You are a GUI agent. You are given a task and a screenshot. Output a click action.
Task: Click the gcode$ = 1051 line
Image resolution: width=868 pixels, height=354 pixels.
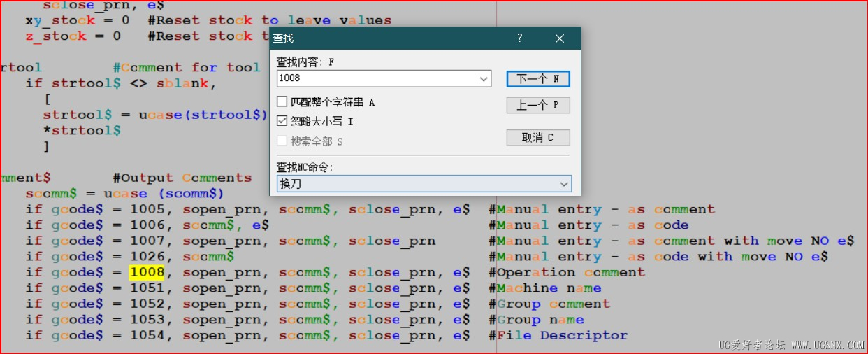tap(247, 288)
